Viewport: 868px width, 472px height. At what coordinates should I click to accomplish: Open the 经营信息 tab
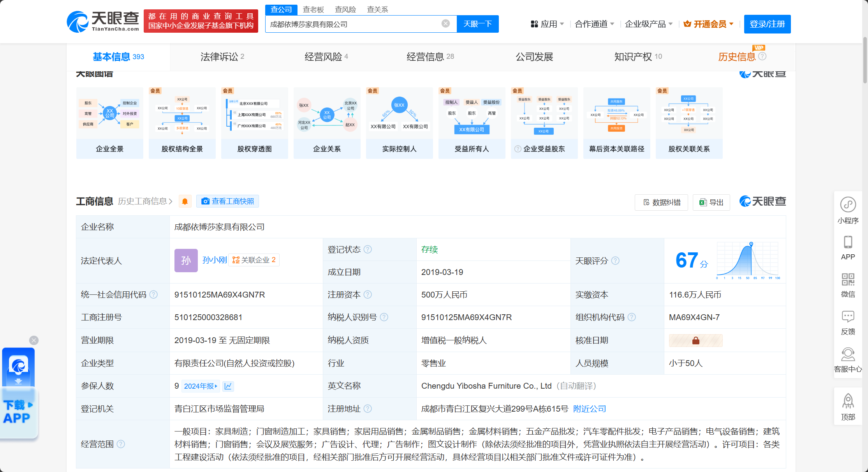(x=430, y=57)
